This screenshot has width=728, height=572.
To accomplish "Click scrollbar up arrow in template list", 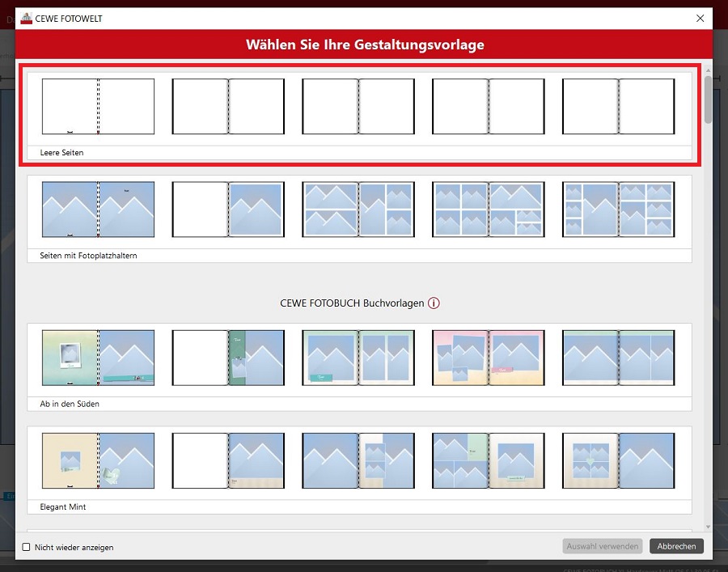I will 708,70.
